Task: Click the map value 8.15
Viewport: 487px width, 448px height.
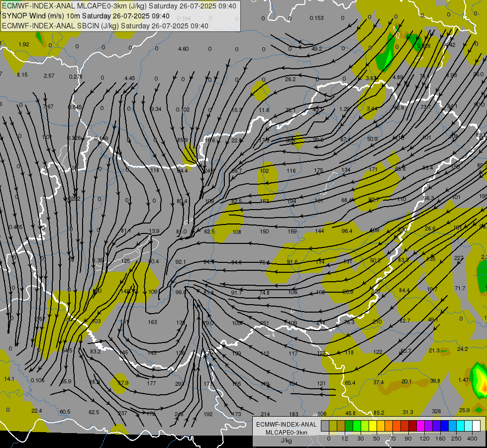Action: pos(22,75)
